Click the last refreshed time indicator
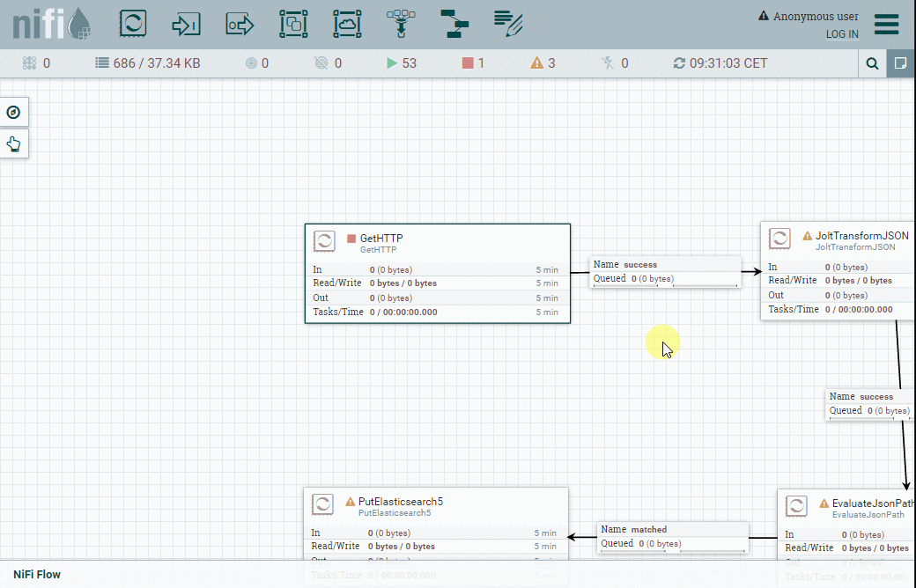Screen dimensions: 916x588 (720, 63)
